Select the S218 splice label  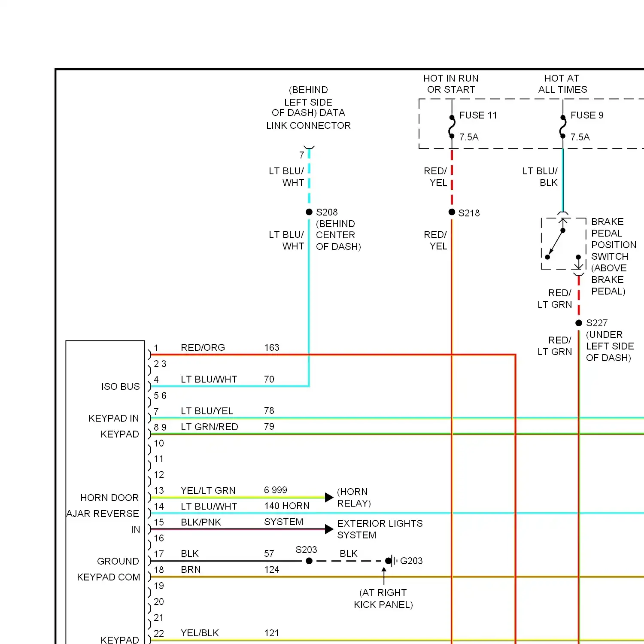pos(469,213)
